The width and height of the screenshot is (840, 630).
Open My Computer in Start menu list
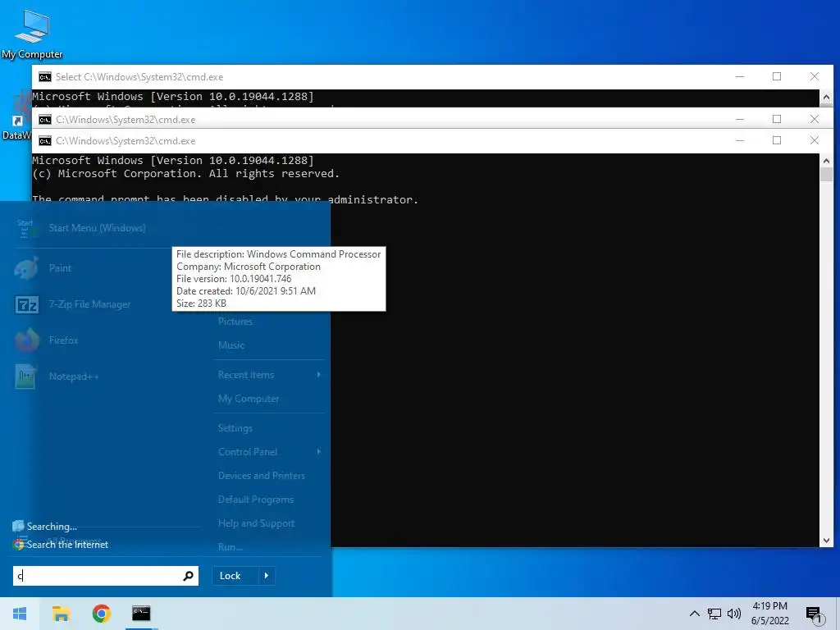pos(249,399)
